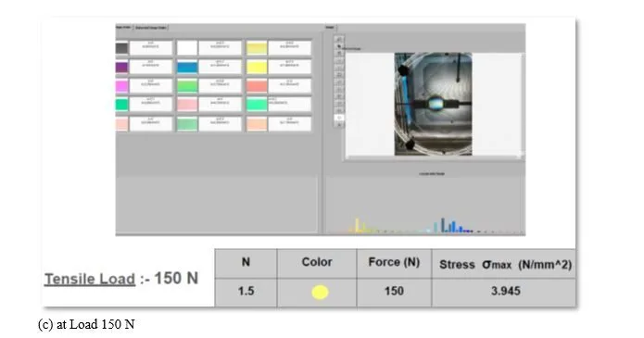Open the first tab above the swatch grid
The image size is (644, 338).
tap(123, 27)
